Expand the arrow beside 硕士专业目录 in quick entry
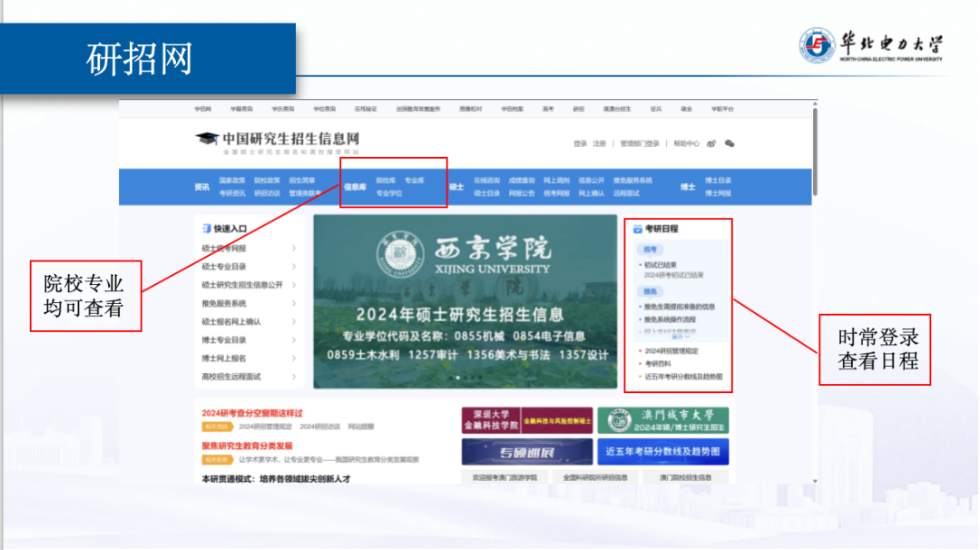Viewport: 980px width, 550px height. point(294,267)
